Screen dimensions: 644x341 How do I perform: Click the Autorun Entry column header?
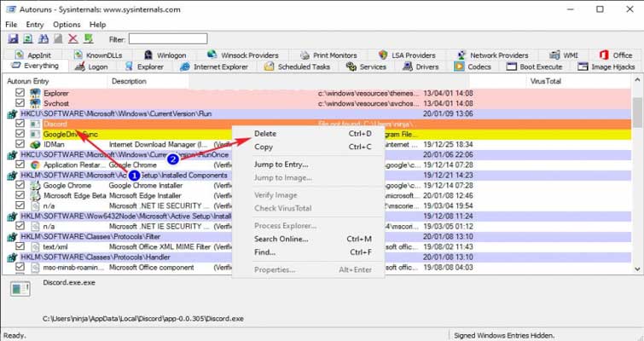pyautogui.click(x=55, y=81)
